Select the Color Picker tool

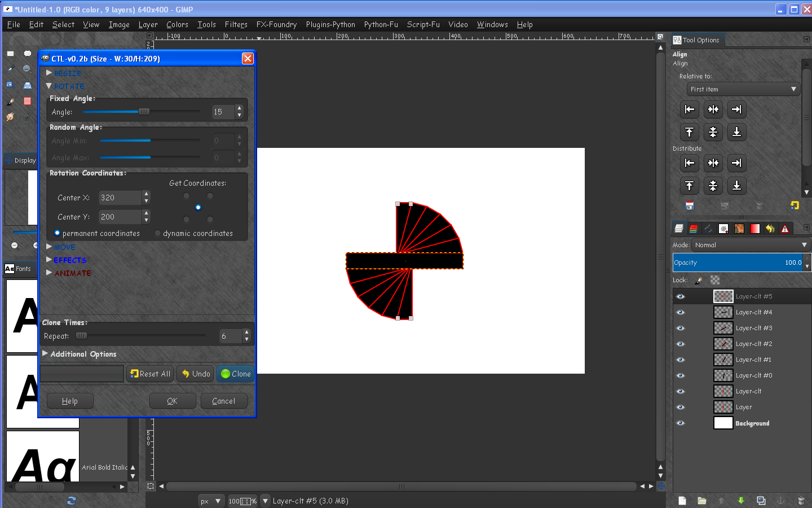click(x=10, y=69)
